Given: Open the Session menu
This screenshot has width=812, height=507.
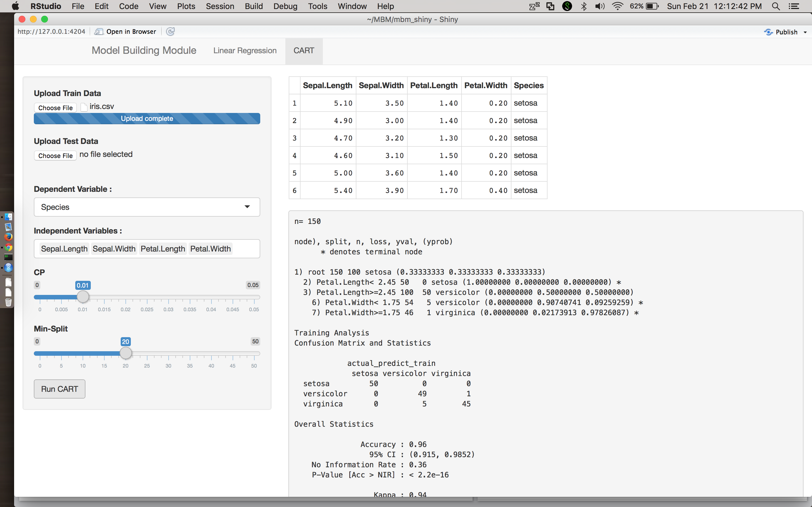Looking at the screenshot, I should coord(220,6).
